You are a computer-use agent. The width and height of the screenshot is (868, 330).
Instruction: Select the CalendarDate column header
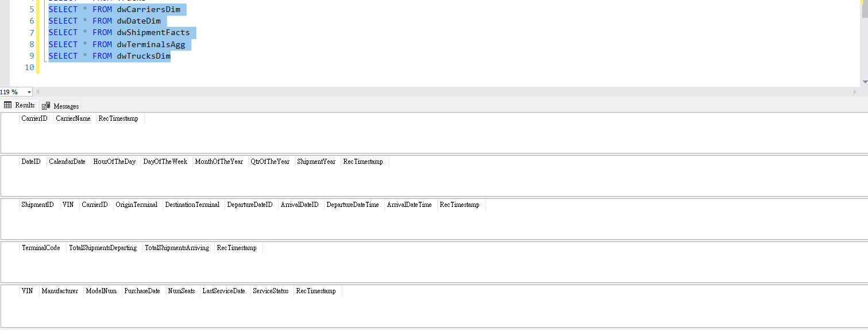pos(68,162)
